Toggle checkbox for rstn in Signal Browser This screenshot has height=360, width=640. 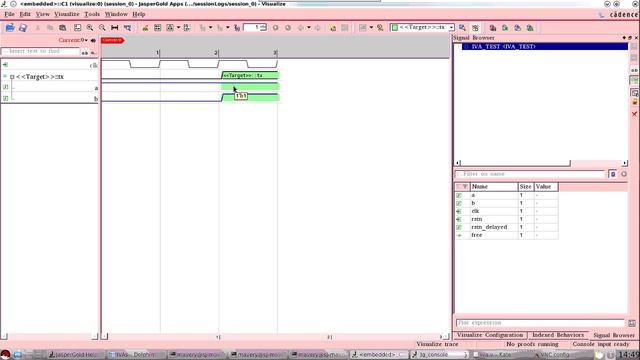(x=459, y=219)
